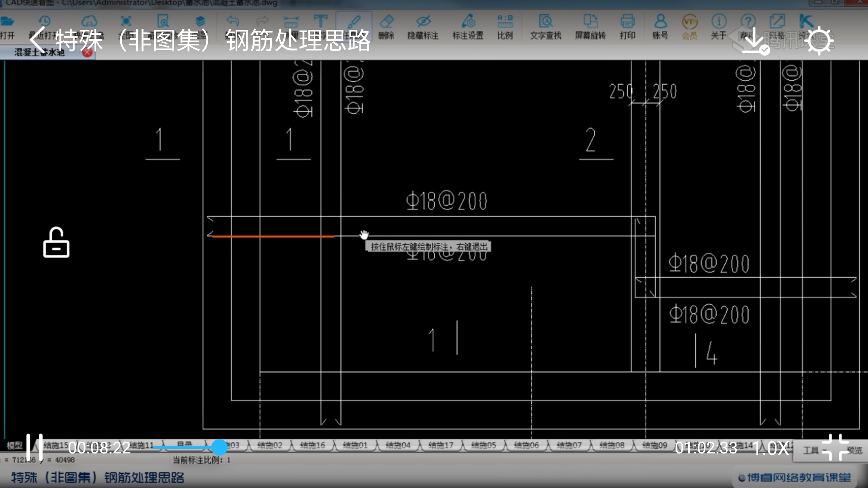Click the recent files clock icon
The height and width of the screenshot is (488, 868).
click(x=44, y=21)
